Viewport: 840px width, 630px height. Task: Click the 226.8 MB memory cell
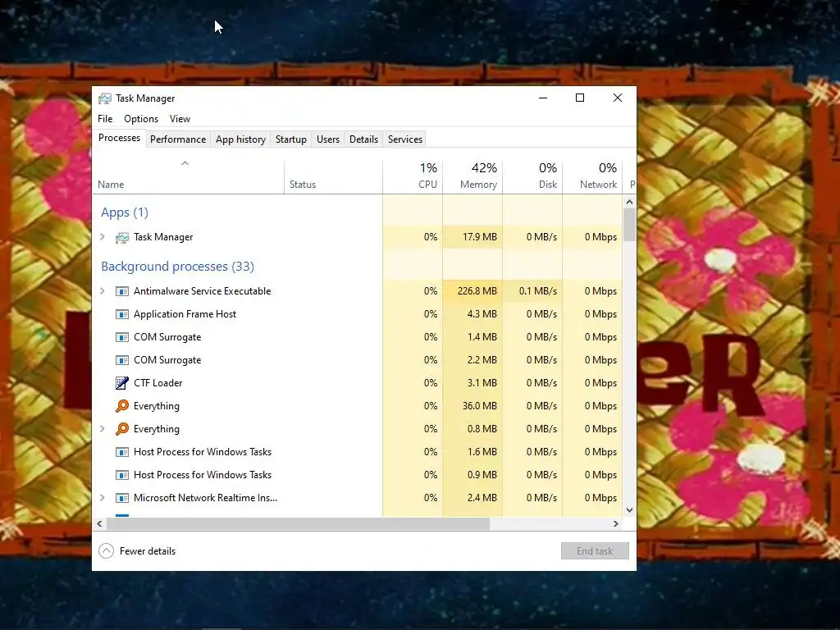pos(472,291)
